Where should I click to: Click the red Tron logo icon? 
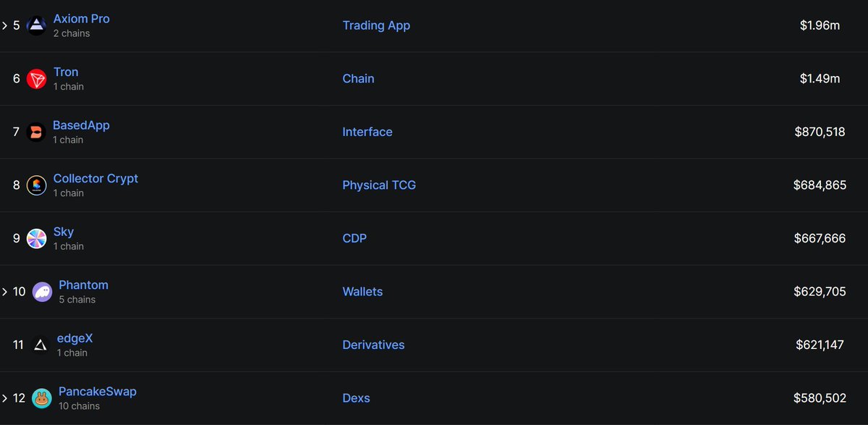pyautogui.click(x=36, y=79)
